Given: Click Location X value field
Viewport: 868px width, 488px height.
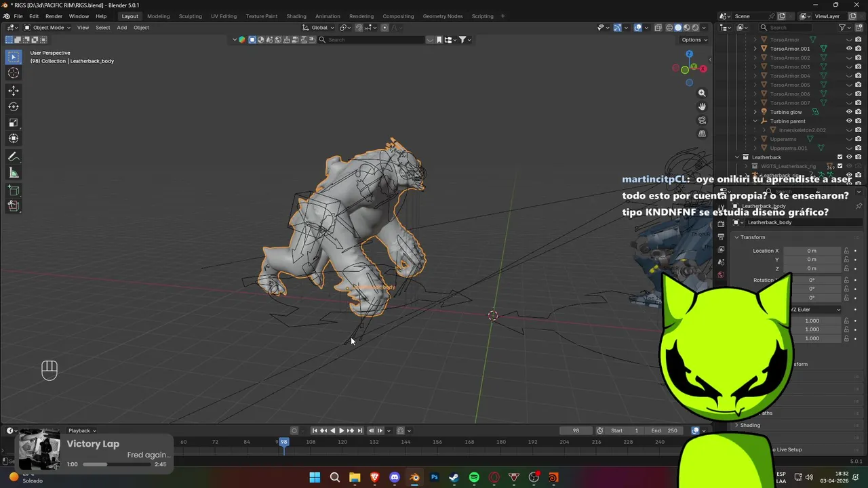Looking at the screenshot, I should 812,251.
